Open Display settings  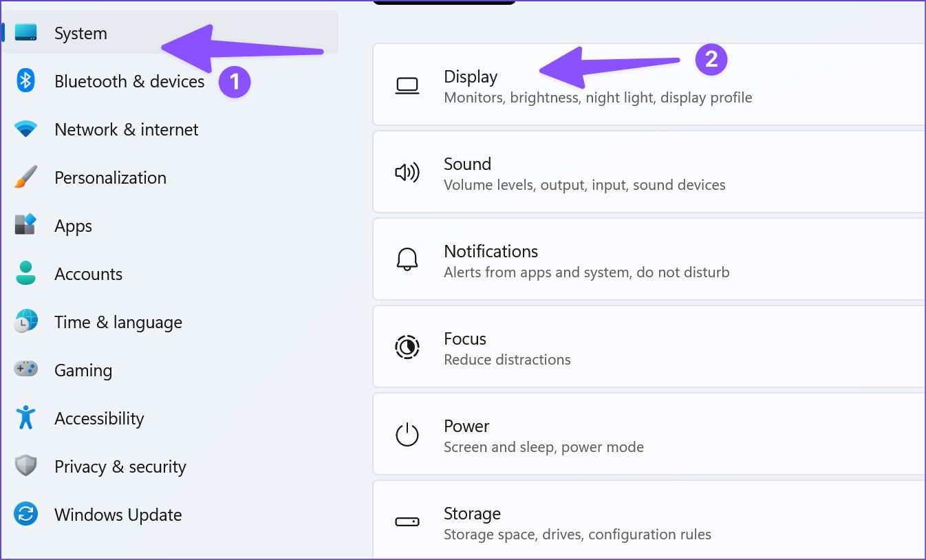pyautogui.click(x=649, y=85)
